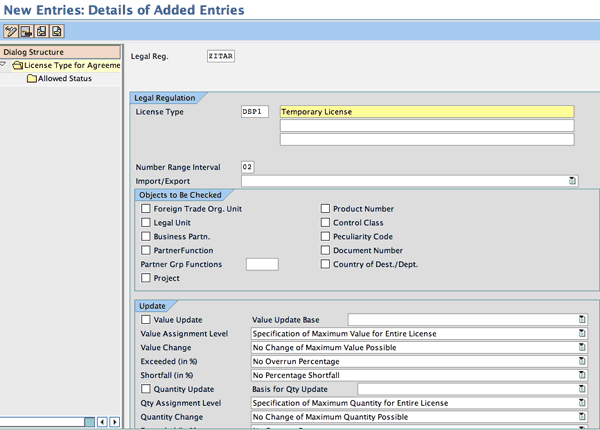Click list icon at Import/Export field end
The width and height of the screenshot is (600, 430).
[x=573, y=181]
